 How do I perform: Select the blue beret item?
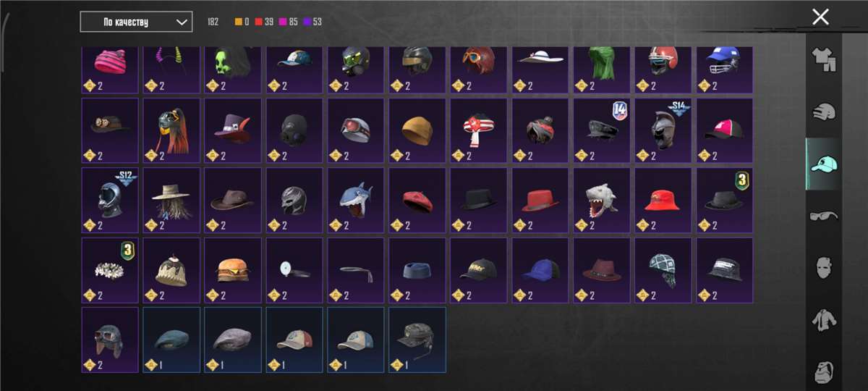click(171, 340)
